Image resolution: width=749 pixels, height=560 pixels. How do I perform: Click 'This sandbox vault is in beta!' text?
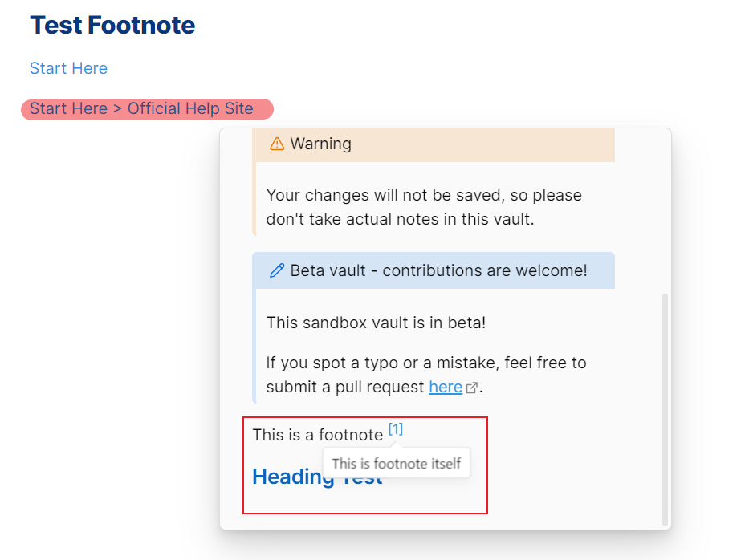(x=376, y=323)
